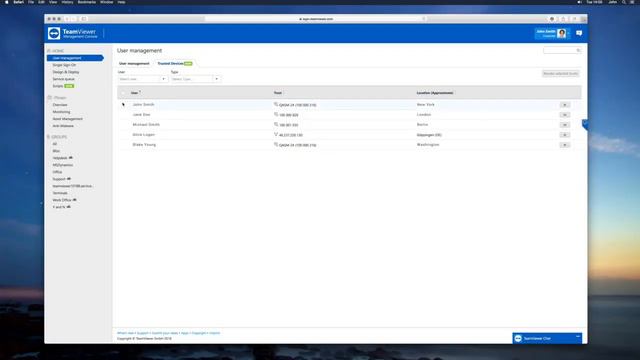Open Safari Window menu
This screenshot has height=360, width=640.
click(x=107, y=2)
